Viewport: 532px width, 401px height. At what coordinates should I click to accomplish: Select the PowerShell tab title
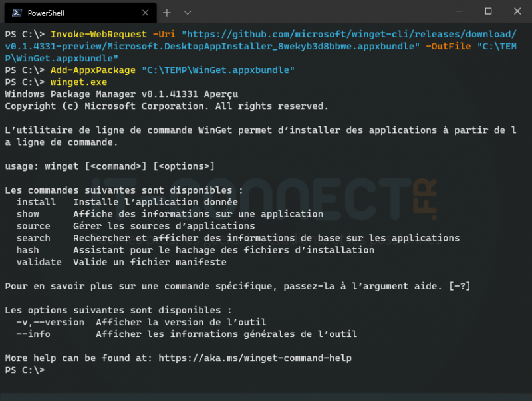pos(49,13)
